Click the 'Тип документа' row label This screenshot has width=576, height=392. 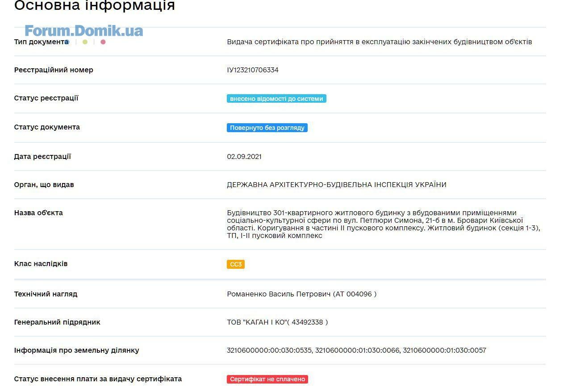[41, 42]
